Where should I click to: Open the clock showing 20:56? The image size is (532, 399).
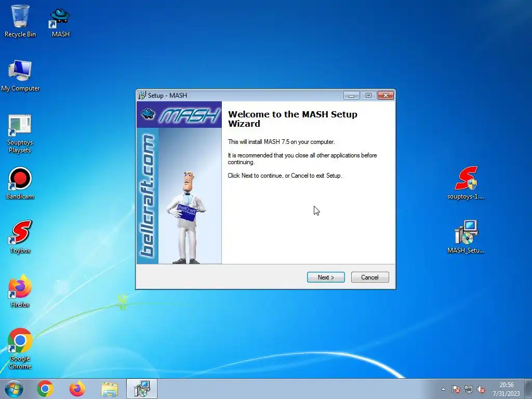coord(506,389)
